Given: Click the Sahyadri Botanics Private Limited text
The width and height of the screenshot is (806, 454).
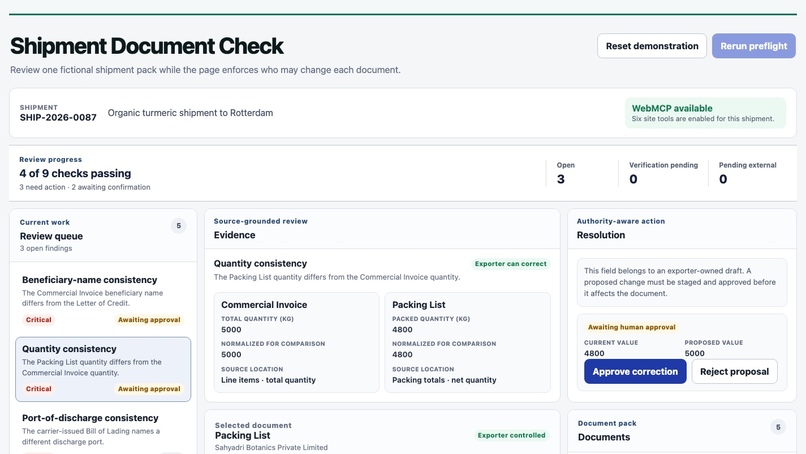Looking at the screenshot, I should [x=271, y=447].
